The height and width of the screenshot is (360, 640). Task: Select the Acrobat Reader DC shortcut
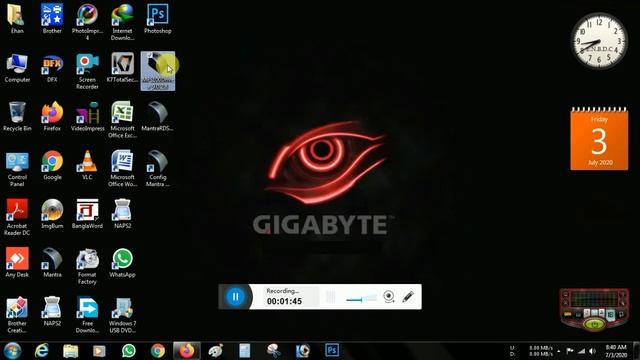coord(17,218)
